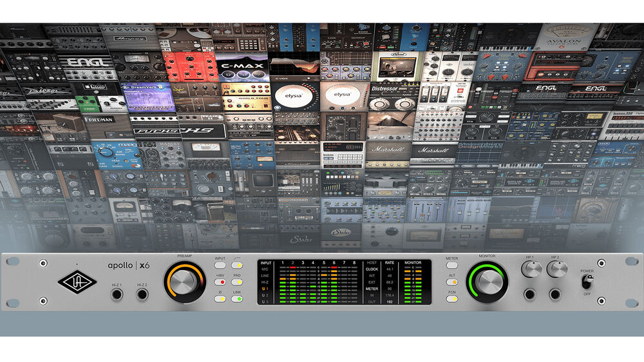This screenshot has width=644, height=362.
Task: Click the HOST label on display
Action: tap(372, 263)
